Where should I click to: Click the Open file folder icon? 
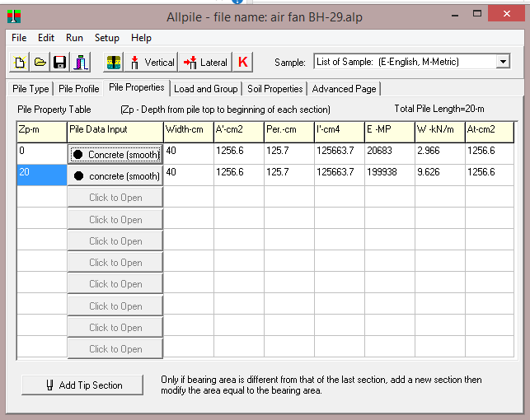pyautogui.click(x=40, y=62)
